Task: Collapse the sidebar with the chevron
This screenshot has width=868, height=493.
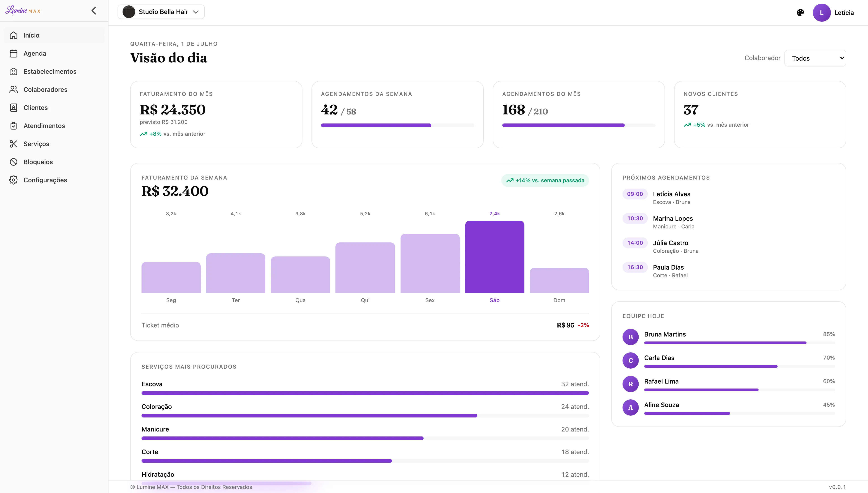Action: tap(94, 11)
